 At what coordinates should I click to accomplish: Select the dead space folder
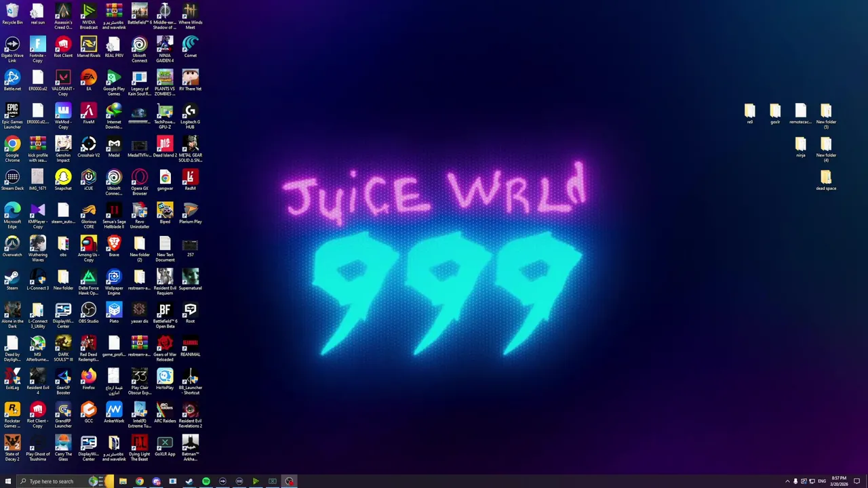click(826, 180)
